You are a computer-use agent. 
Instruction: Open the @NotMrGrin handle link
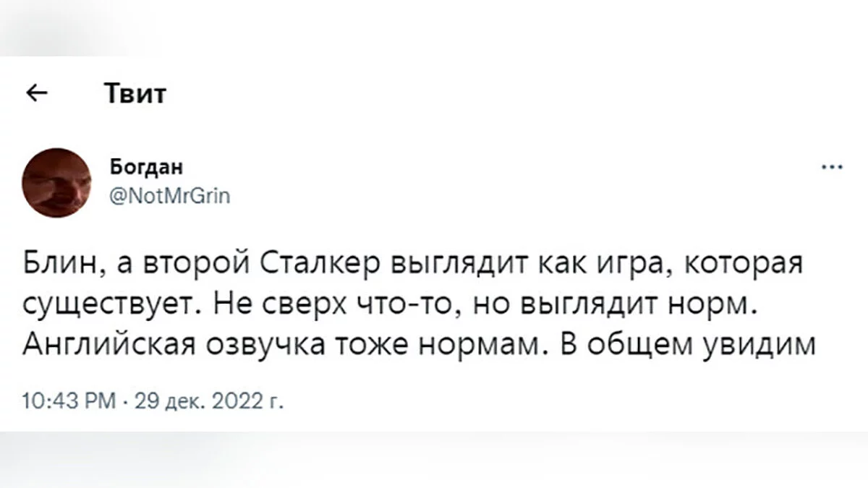pyautogui.click(x=171, y=193)
